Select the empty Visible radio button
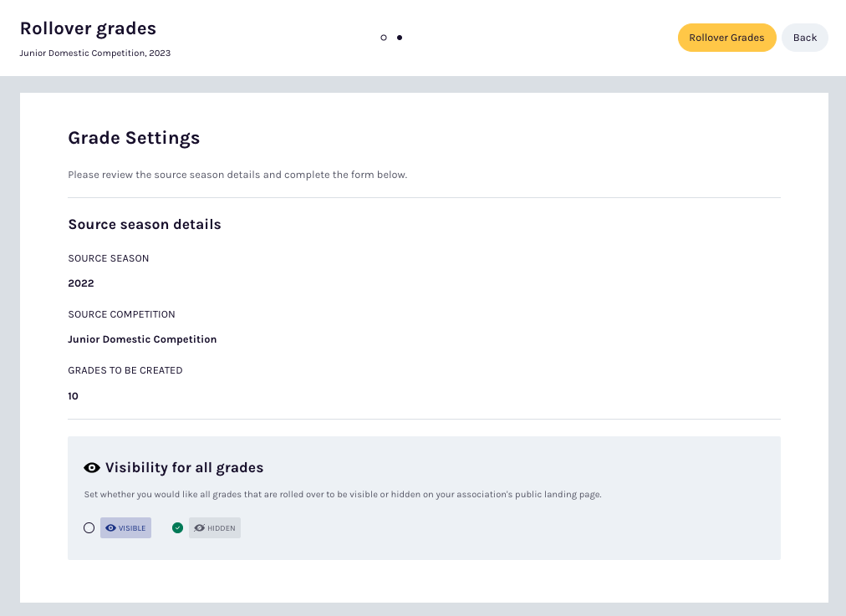 click(x=89, y=527)
